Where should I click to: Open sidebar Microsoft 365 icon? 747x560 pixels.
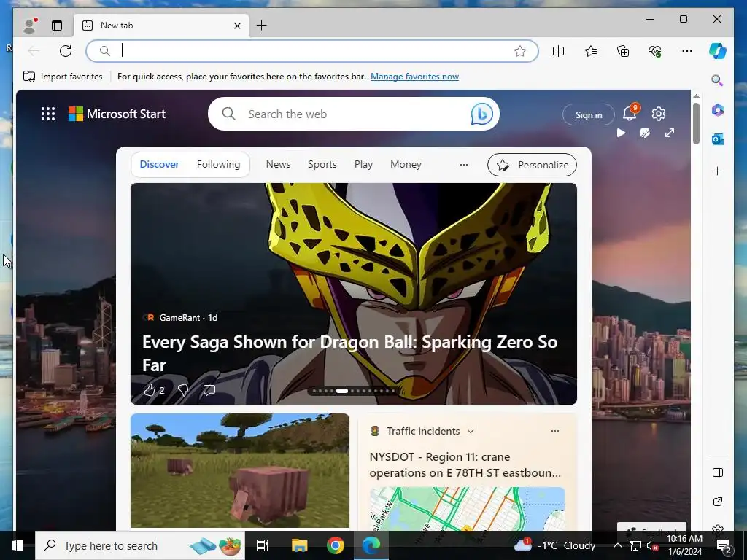coord(718,110)
